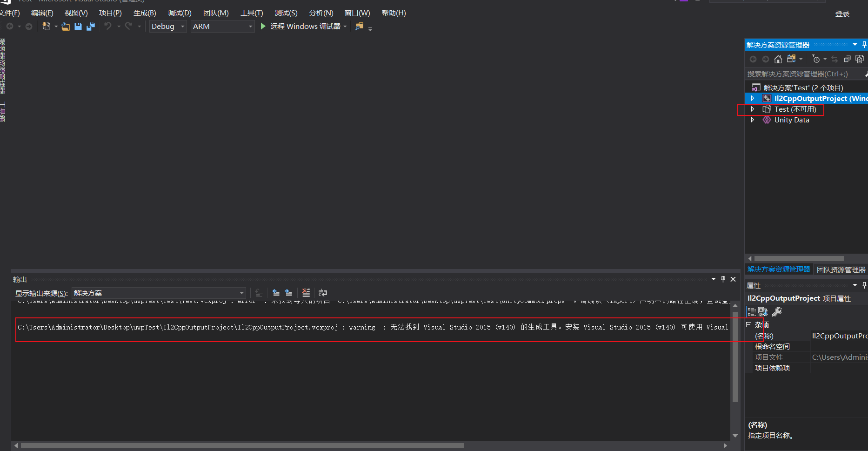Open debugger target dropdown arrow beside 远程 Windows 调试器

point(345,27)
